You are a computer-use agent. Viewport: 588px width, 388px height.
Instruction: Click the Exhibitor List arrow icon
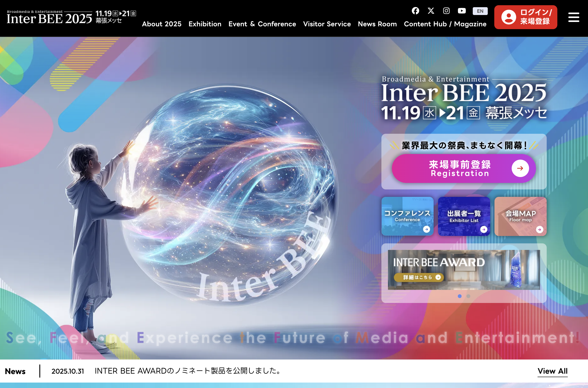click(483, 229)
